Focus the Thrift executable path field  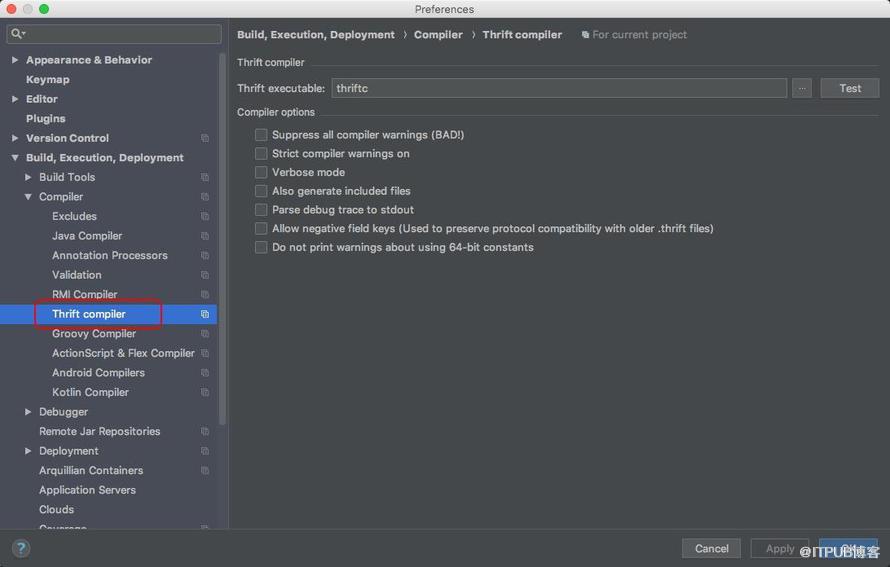pos(559,88)
